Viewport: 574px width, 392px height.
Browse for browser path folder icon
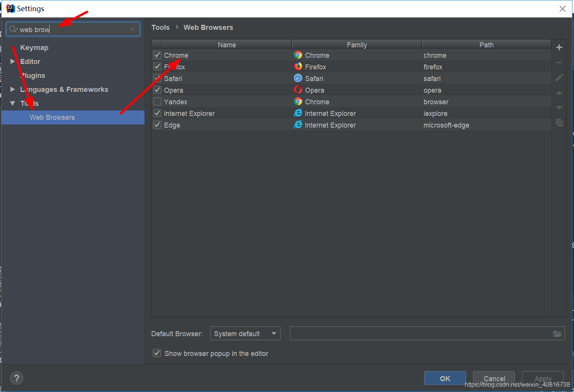pos(557,333)
